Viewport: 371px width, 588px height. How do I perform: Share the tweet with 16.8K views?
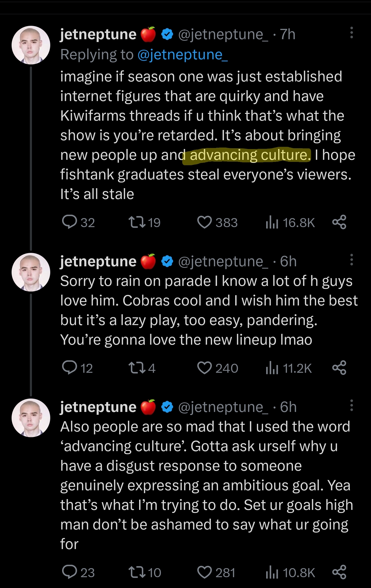coord(339,222)
